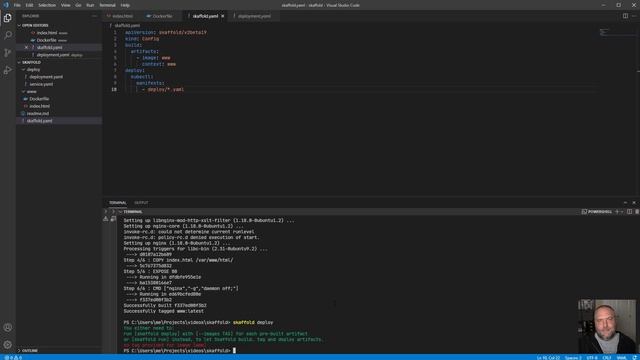Switch to the Dockerfile editor tab
This screenshot has height=360, width=640.
pyautogui.click(x=162, y=16)
